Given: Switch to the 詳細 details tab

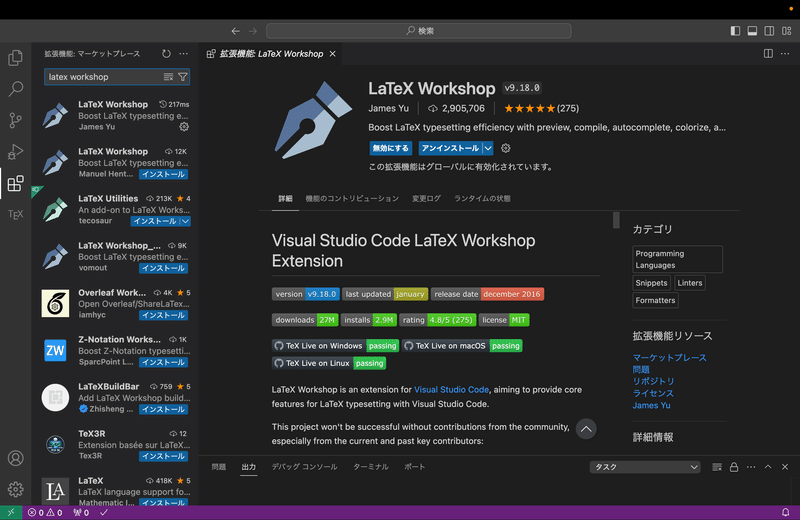Looking at the screenshot, I should coord(285,199).
